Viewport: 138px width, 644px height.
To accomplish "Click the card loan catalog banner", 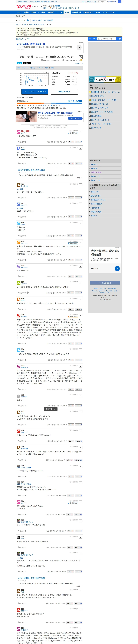I will point(105,80).
